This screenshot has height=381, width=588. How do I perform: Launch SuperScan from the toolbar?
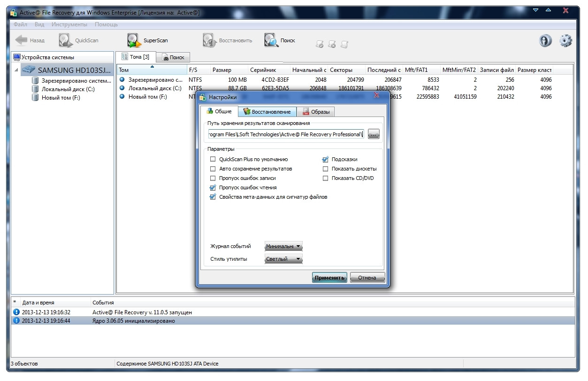coord(147,40)
